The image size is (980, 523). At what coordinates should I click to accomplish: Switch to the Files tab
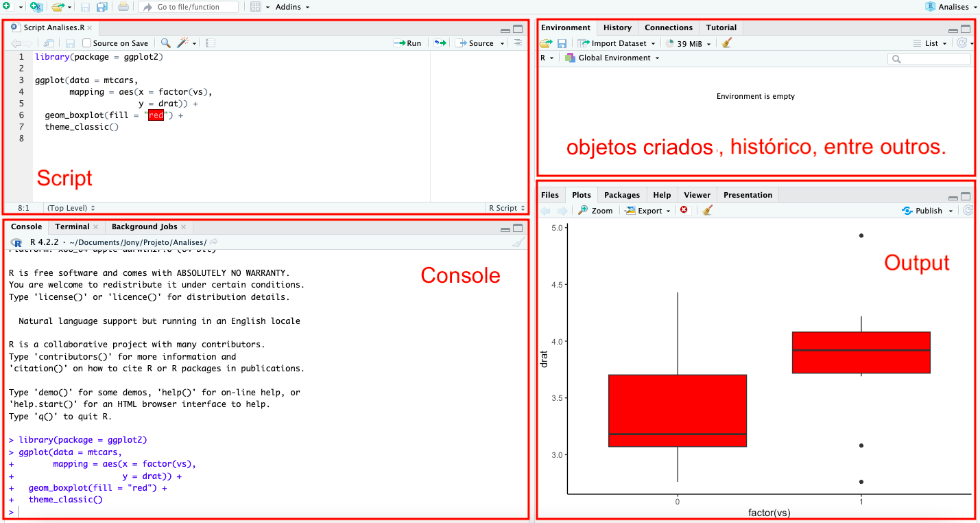point(550,195)
